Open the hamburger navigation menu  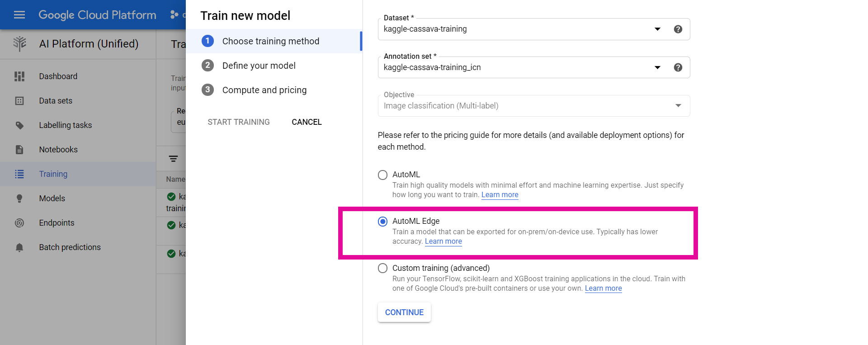pos(19,15)
